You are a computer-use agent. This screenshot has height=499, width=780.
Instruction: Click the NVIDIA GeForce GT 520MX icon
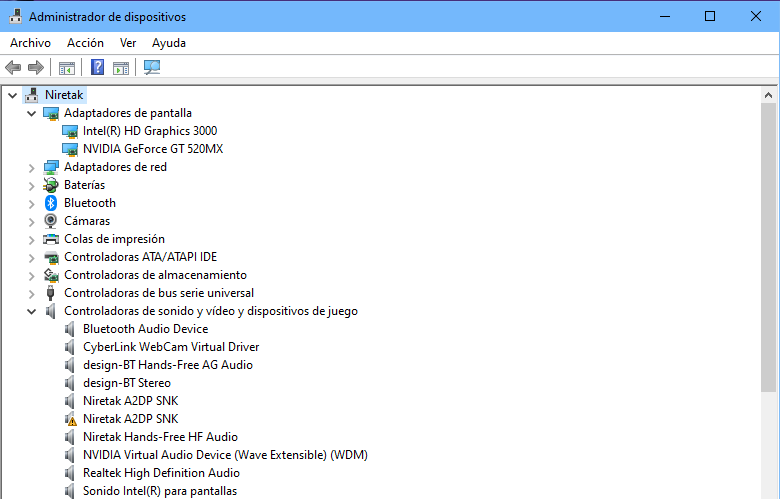(x=70, y=149)
